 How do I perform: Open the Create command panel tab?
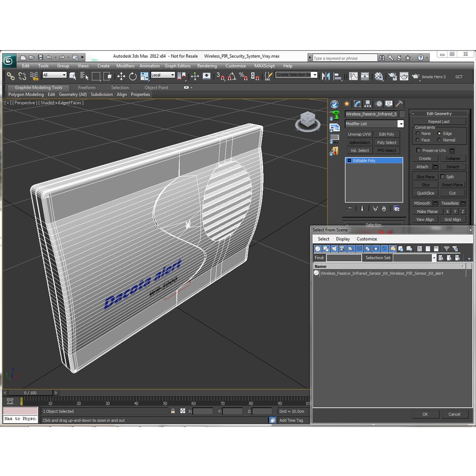[x=347, y=104]
